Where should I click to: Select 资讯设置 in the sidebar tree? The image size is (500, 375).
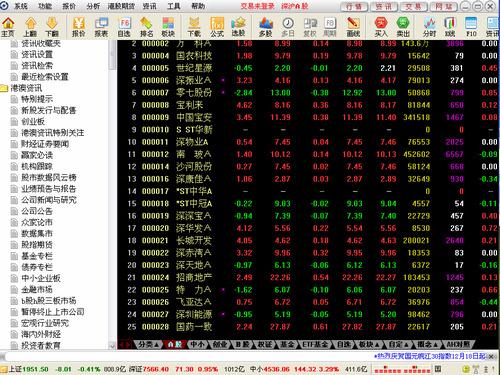coord(37,54)
